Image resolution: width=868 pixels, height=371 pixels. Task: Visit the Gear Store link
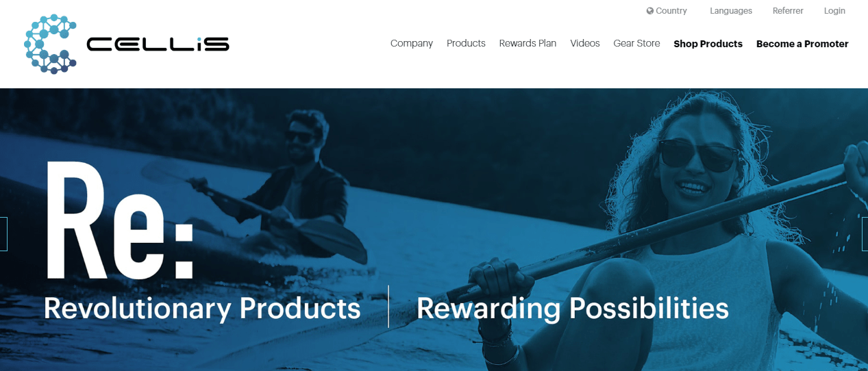coord(636,43)
